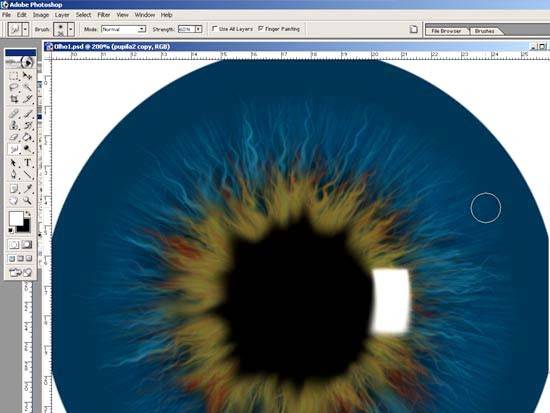550x413 pixels.
Task: Select the Clone Stamp tool
Action: [x=14, y=125]
